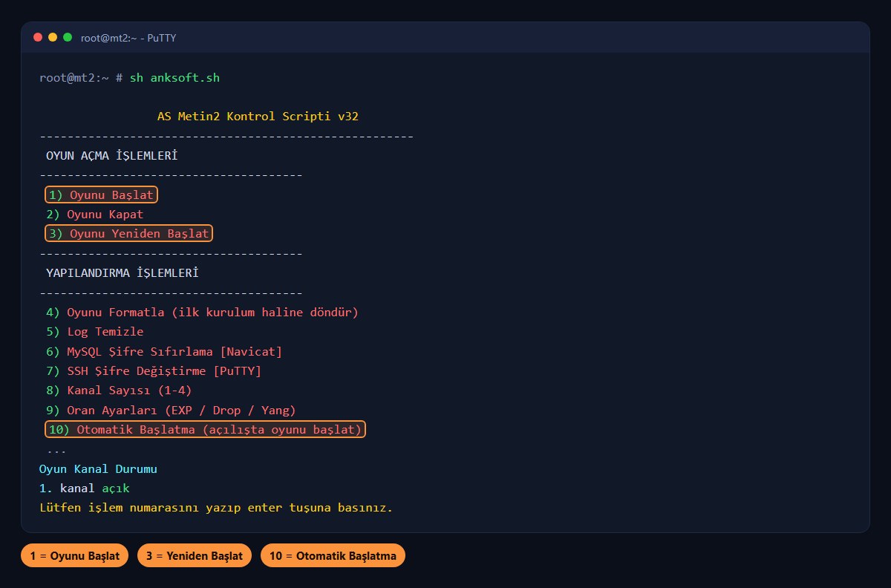Select menu line '3) Oyunu Yeniden Başlat'
Viewport: 891px width, 588px height.
(128, 233)
